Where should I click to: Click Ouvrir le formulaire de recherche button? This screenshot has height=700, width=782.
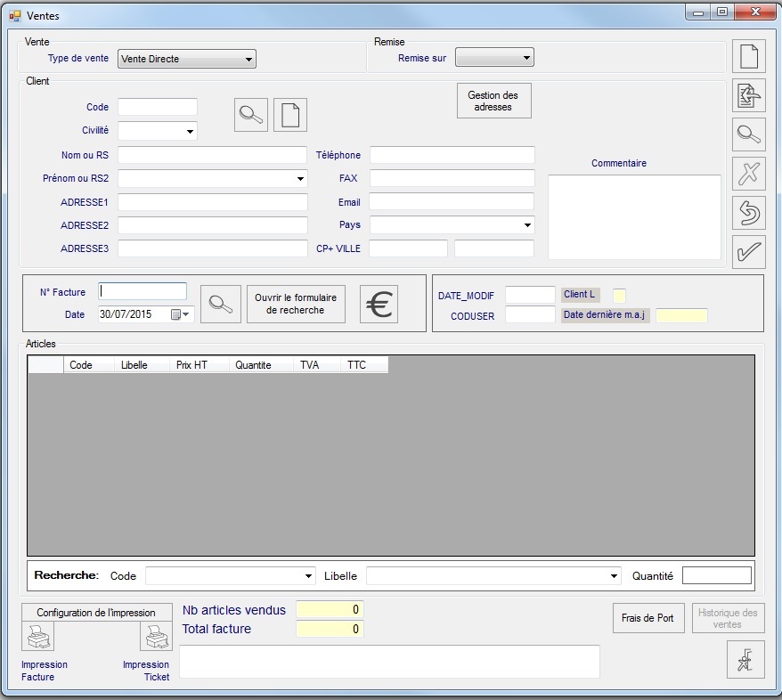tap(296, 305)
